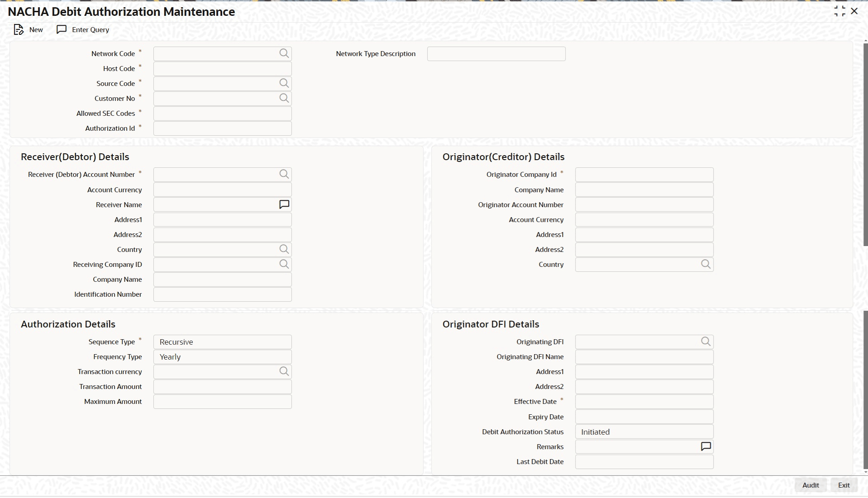
Task: Click the Network Type Description field
Action: (x=496, y=54)
